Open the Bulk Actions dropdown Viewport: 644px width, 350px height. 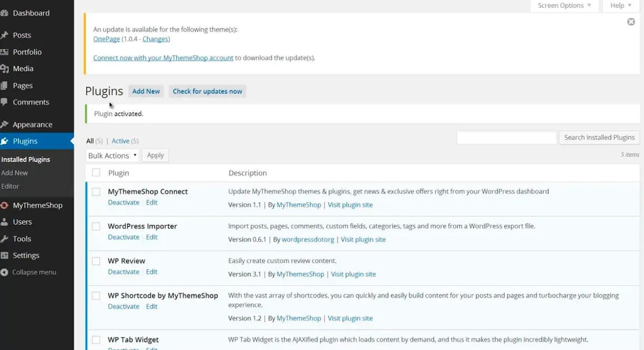coord(113,155)
